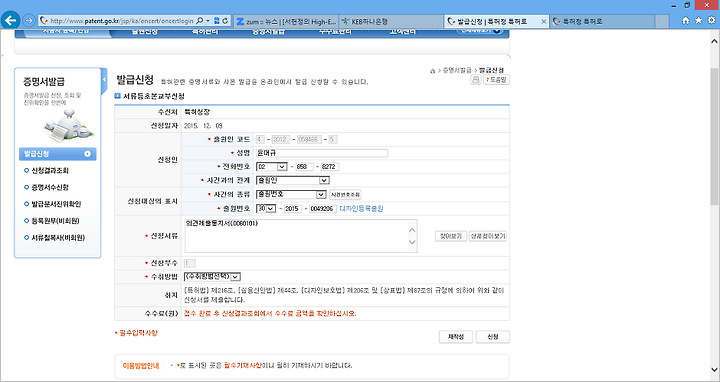Screen dimensions: 720x382
Task: Click the 찾아보기 button
Action: (450, 236)
